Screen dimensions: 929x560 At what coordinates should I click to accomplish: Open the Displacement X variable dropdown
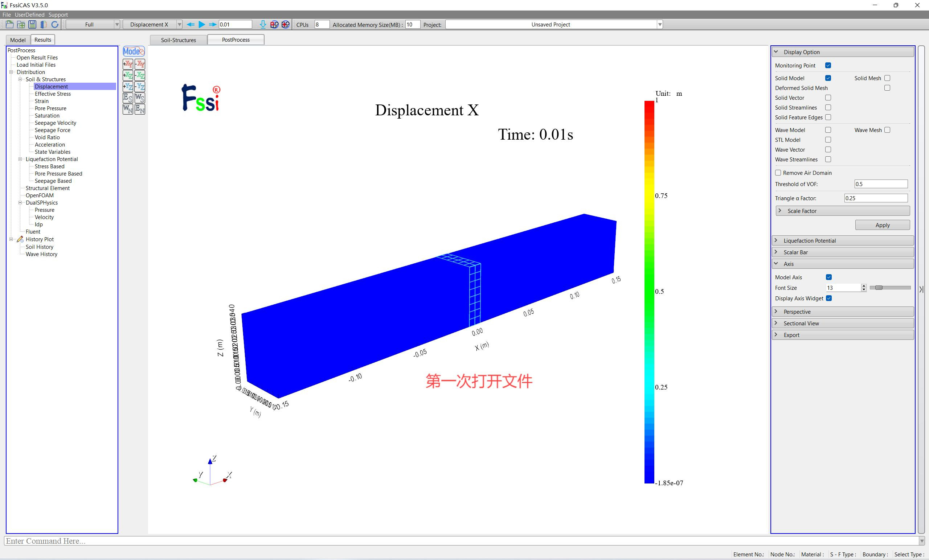(152, 25)
